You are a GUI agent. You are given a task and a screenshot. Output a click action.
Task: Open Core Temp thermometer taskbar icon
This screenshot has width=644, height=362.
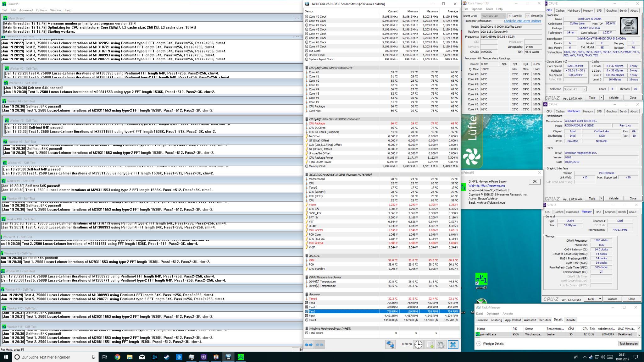(x=216, y=357)
